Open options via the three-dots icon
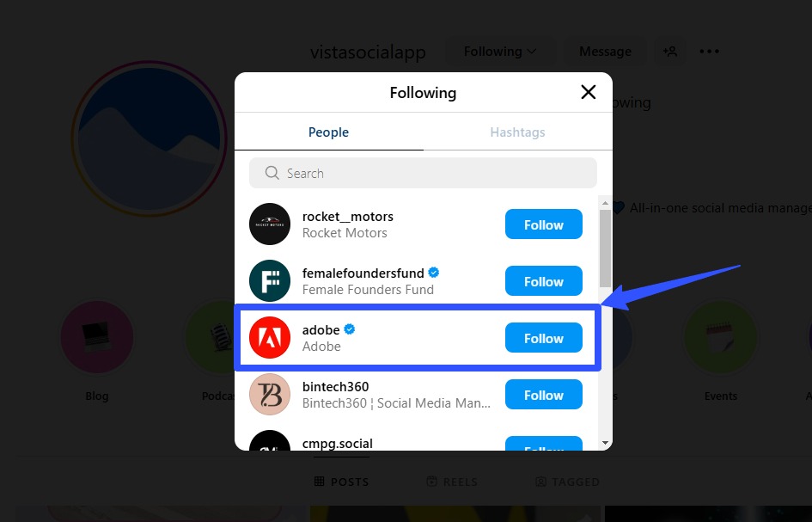 (x=709, y=51)
